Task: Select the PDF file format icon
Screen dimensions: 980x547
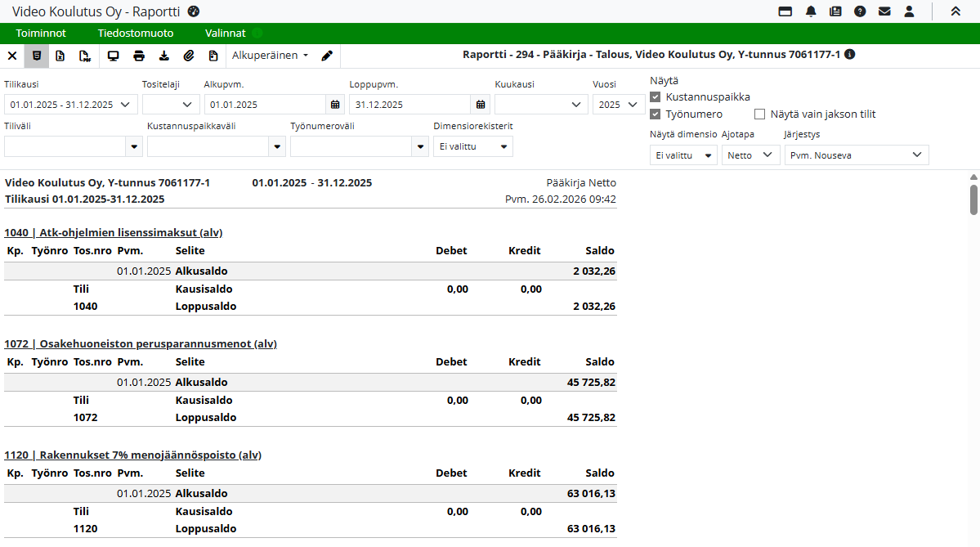Action: click(84, 56)
